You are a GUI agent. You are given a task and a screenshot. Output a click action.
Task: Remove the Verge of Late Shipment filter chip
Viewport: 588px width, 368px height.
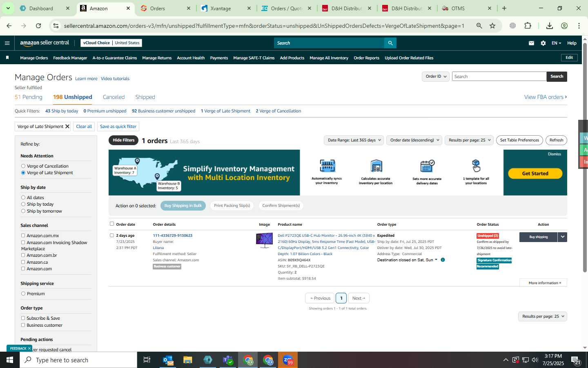pyautogui.click(x=67, y=126)
